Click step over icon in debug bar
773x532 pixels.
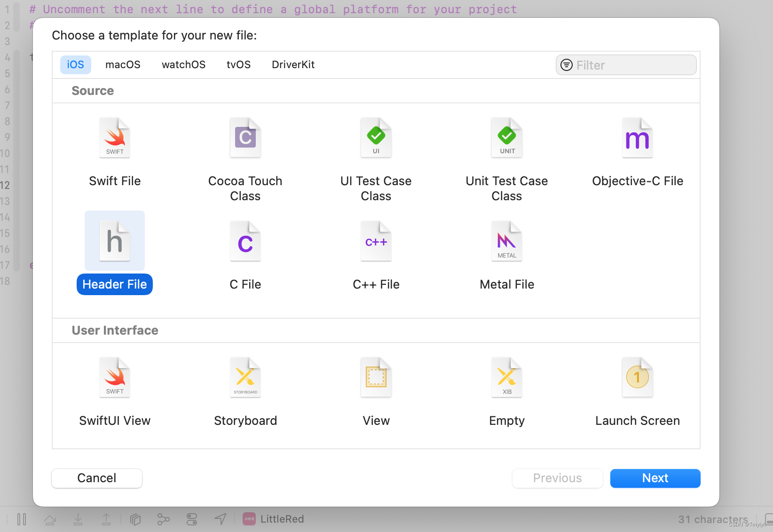(x=50, y=519)
